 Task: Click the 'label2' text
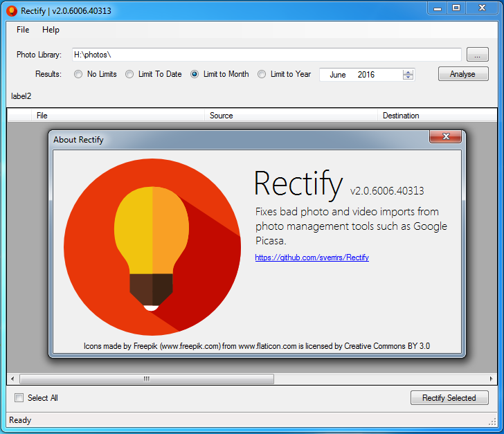click(21, 96)
